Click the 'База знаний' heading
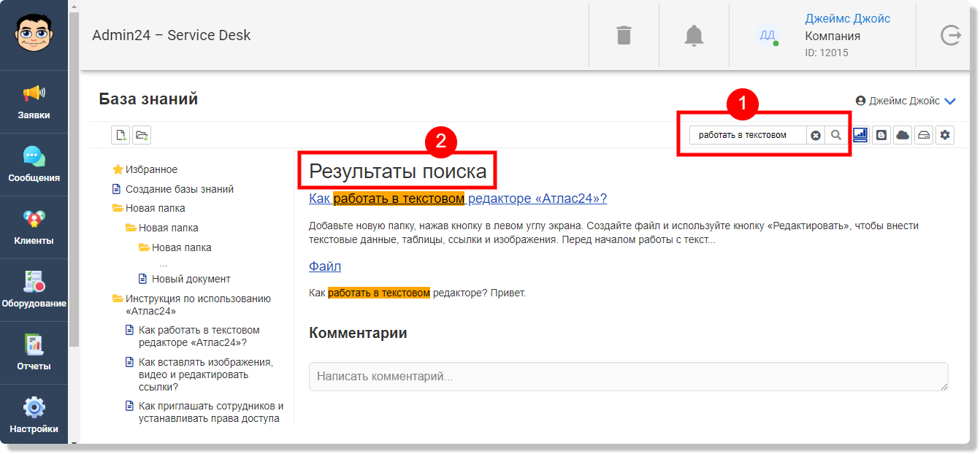980x454 pixels. 148,99
